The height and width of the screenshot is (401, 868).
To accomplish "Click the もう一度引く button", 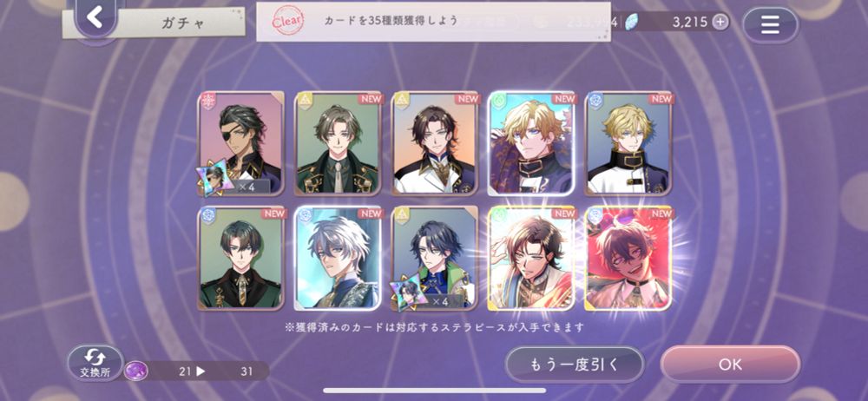I will (x=575, y=365).
